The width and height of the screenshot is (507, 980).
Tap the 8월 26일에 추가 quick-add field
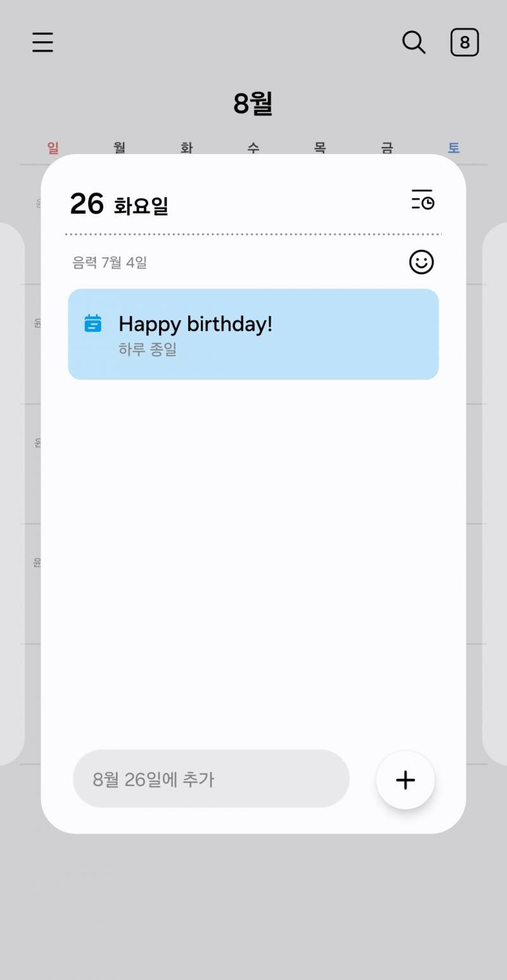point(211,780)
